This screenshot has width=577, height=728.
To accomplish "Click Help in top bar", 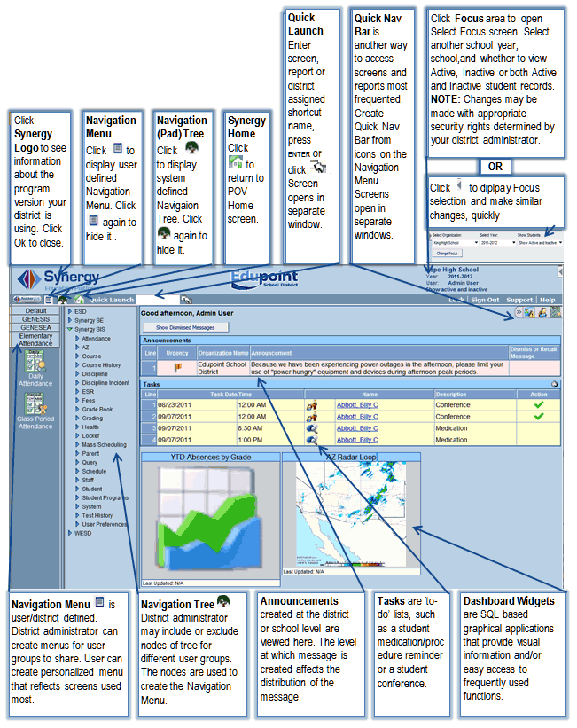I will click(547, 300).
